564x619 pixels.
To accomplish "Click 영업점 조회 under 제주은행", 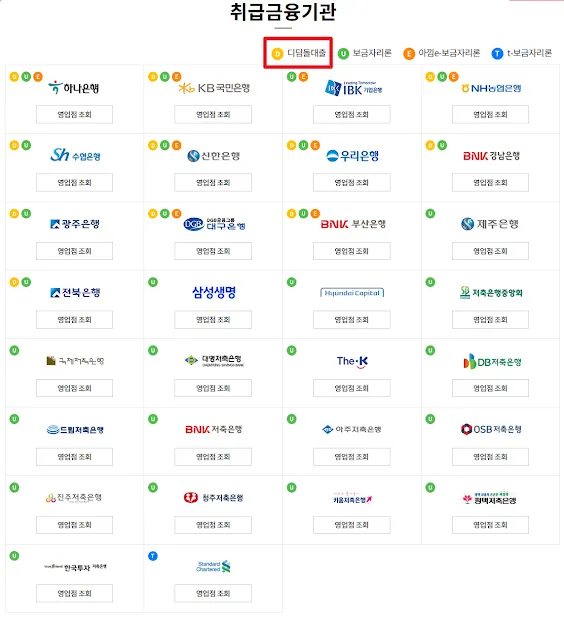I will tap(490, 251).
